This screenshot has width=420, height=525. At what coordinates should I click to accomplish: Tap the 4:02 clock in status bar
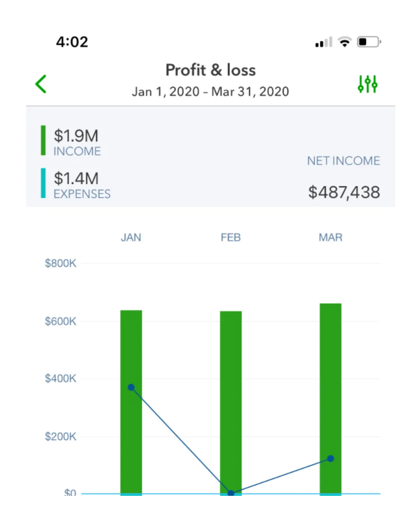click(72, 42)
